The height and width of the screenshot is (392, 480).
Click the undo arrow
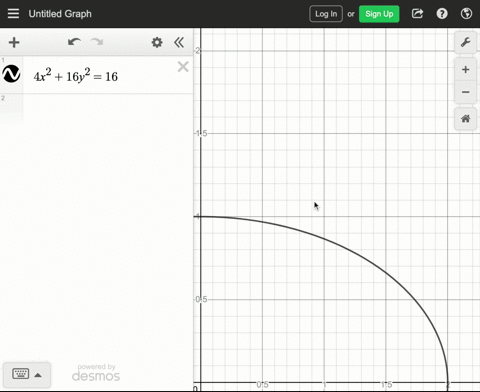point(74,42)
